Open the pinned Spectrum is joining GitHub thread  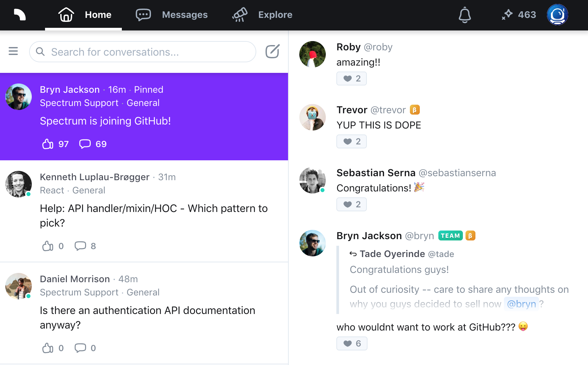coord(144,117)
